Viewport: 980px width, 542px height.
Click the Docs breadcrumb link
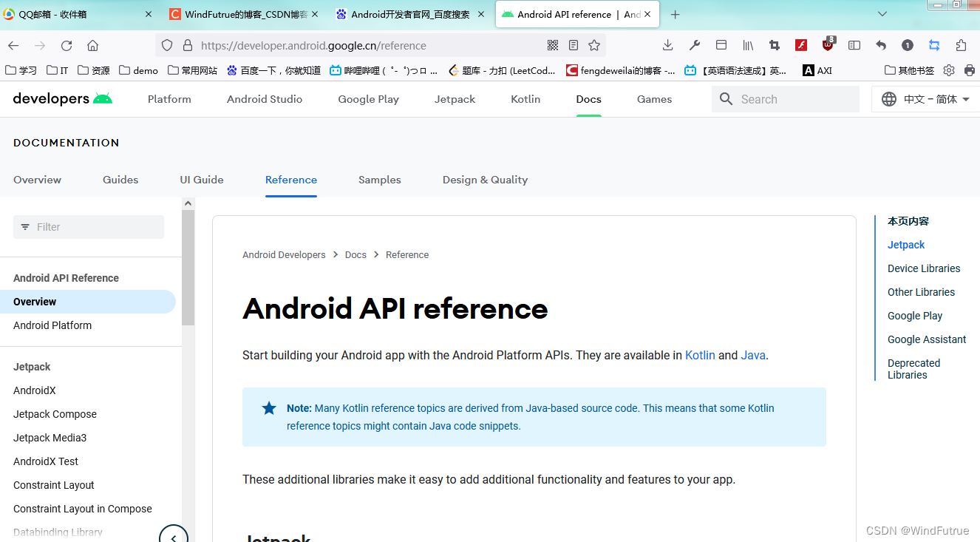[x=355, y=254]
